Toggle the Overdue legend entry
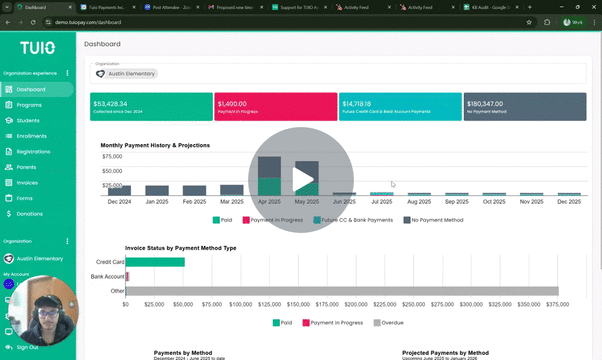Image resolution: width=602 pixels, height=360 pixels. click(389, 323)
